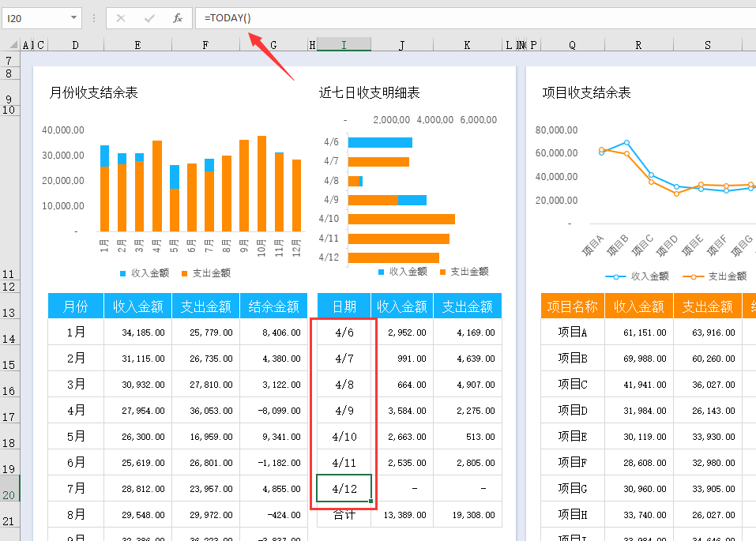The height and width of the screenshot is (541, 756).
Task: Click the 4/6 blue bar in chart
Action: [x=380, y=142]
